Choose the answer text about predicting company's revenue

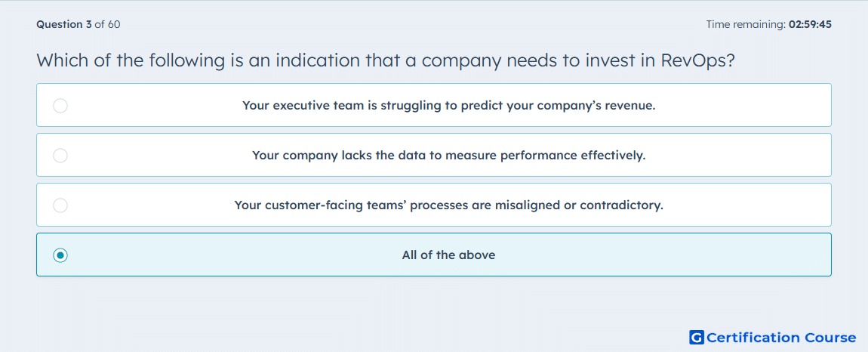[x=448, y=105]
